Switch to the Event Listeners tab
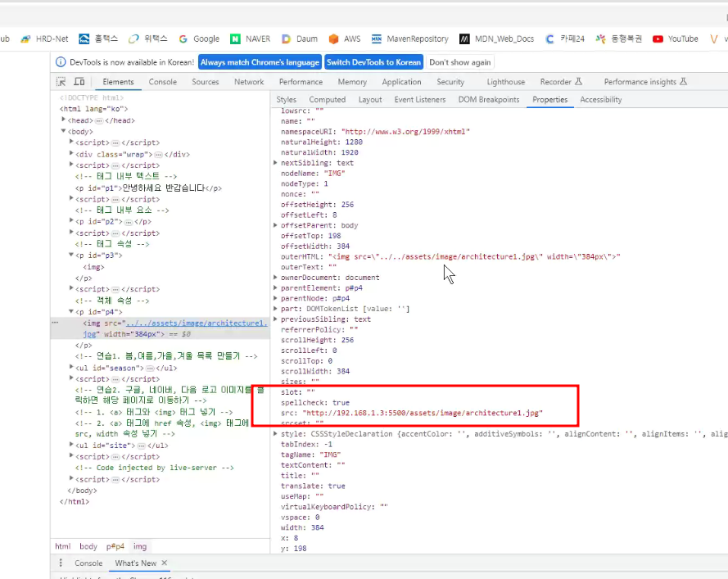This screenshot has height=579, width=728. pos(420,99)
